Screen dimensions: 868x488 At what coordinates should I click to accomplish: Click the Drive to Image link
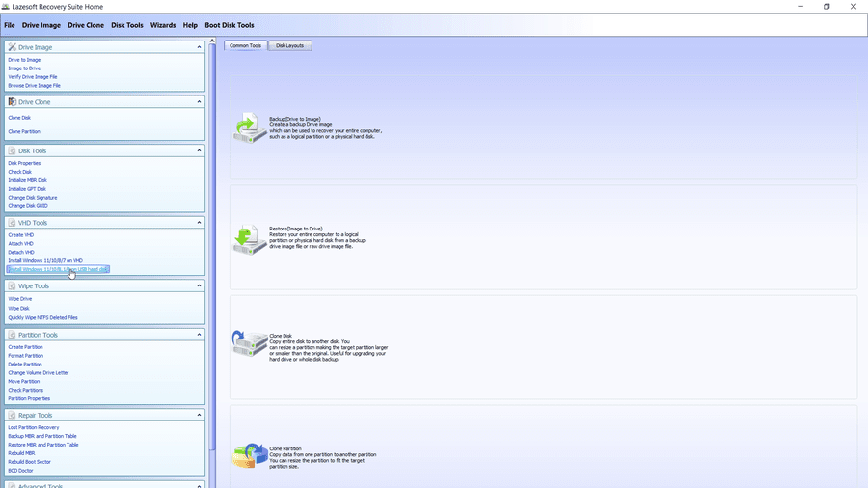24,60
